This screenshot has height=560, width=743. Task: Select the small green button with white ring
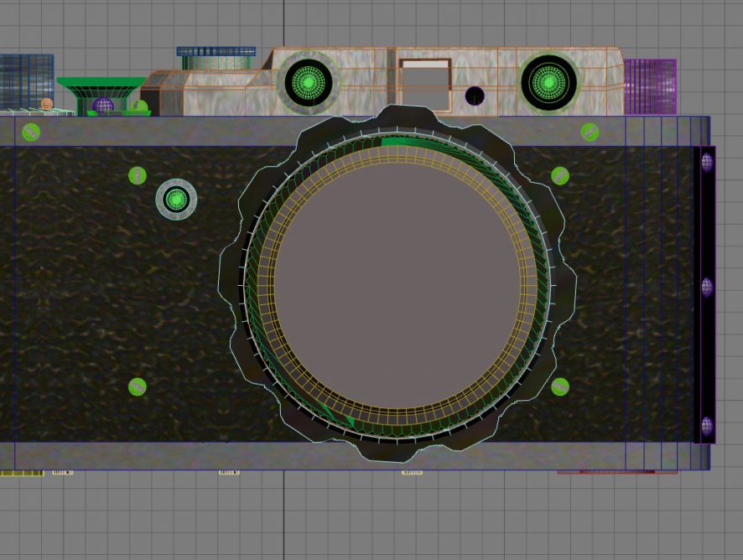click(176, 200)
